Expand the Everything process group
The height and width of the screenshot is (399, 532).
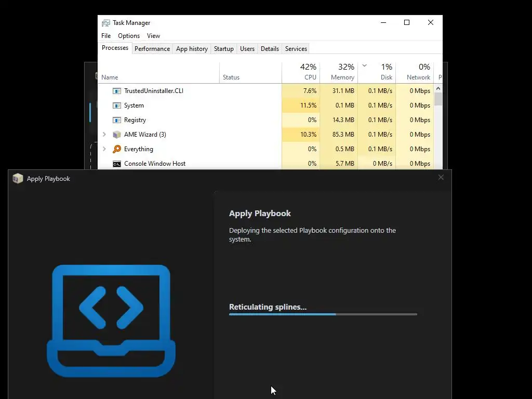tap(104, 149)
